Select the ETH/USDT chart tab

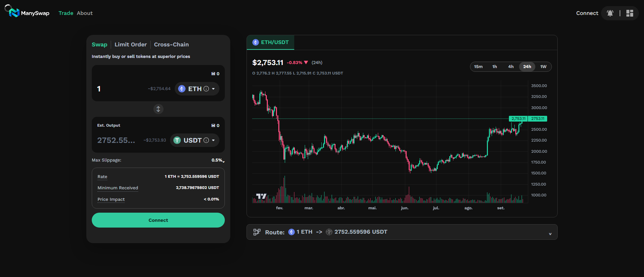pos(271,42)
